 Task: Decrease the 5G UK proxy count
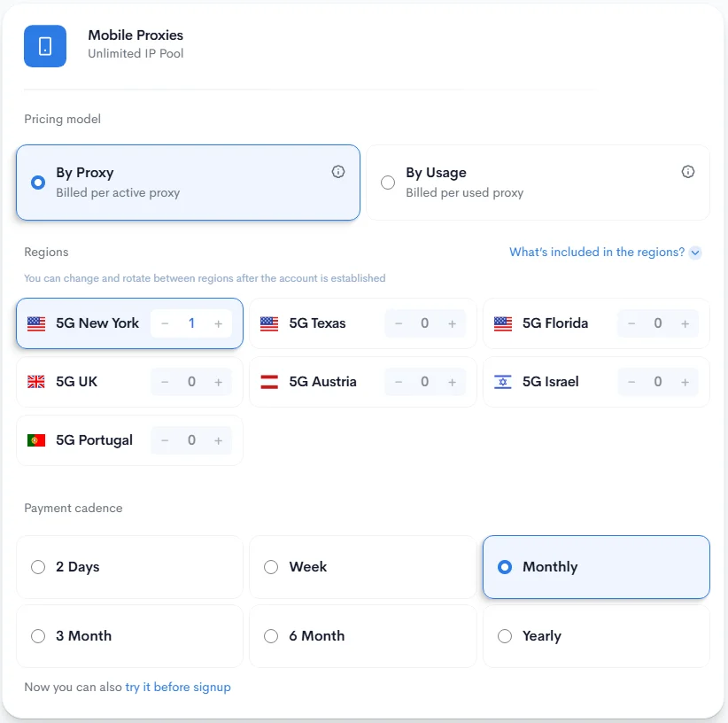click(165, 382)
